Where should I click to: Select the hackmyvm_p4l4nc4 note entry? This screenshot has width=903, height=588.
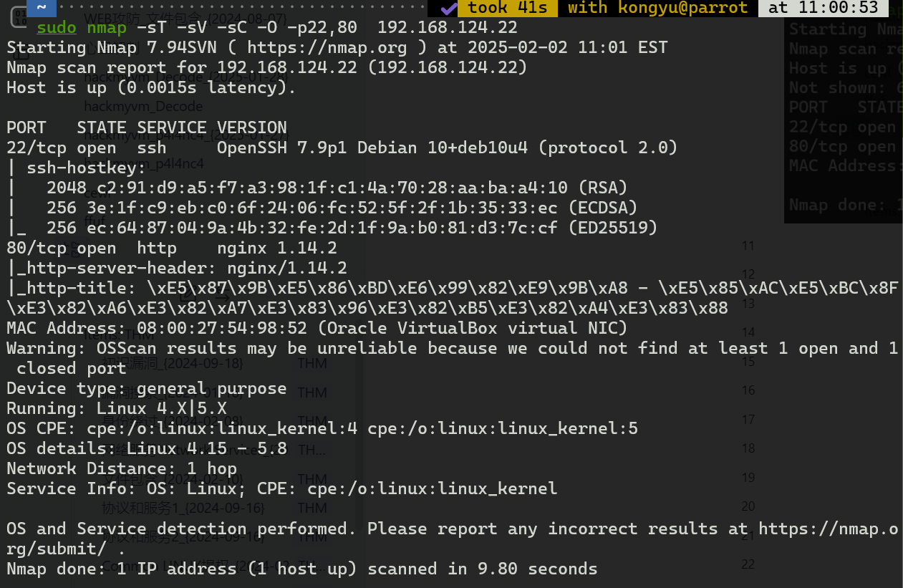coord(143,163)
